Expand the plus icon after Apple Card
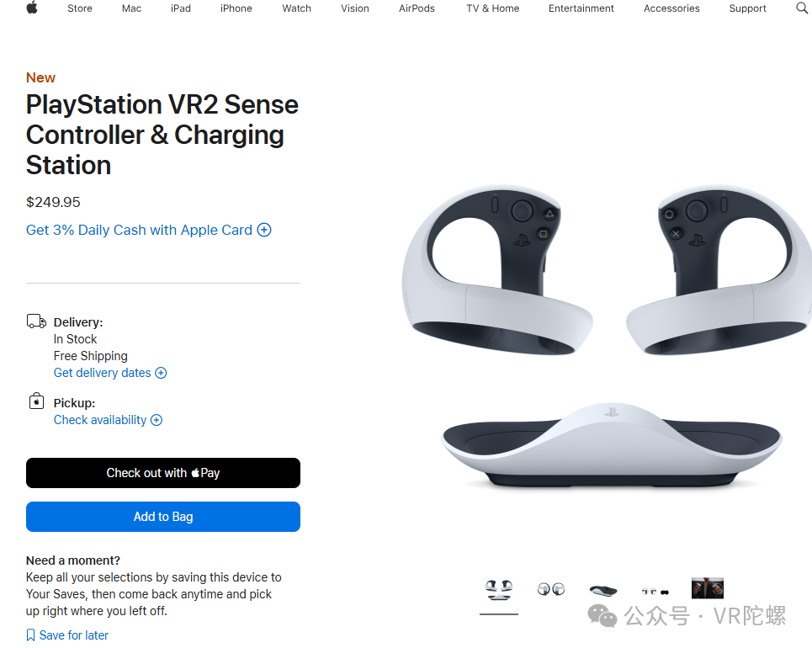 pos(264,230)
